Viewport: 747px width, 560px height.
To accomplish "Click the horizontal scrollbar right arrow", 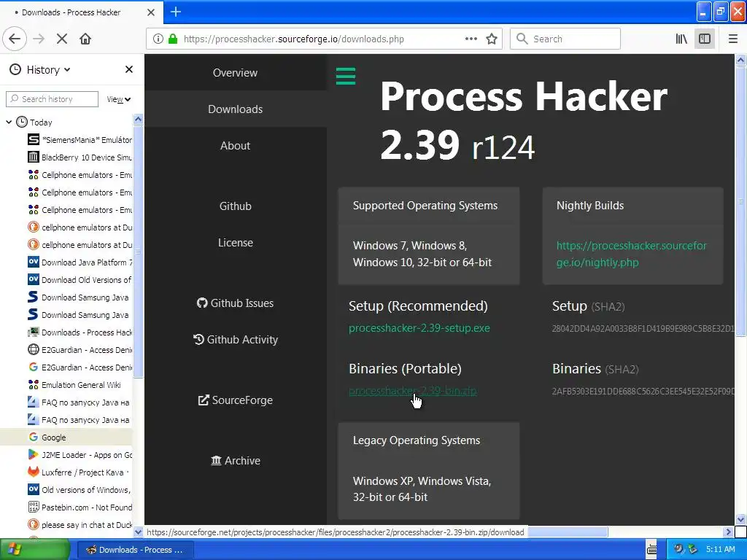I will (728, 532).
